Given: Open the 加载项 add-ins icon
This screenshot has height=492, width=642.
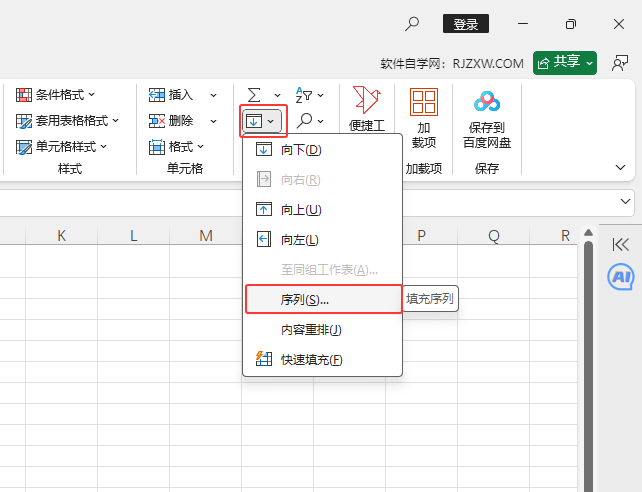Looking at the screenshot, I should coord(424,102).
